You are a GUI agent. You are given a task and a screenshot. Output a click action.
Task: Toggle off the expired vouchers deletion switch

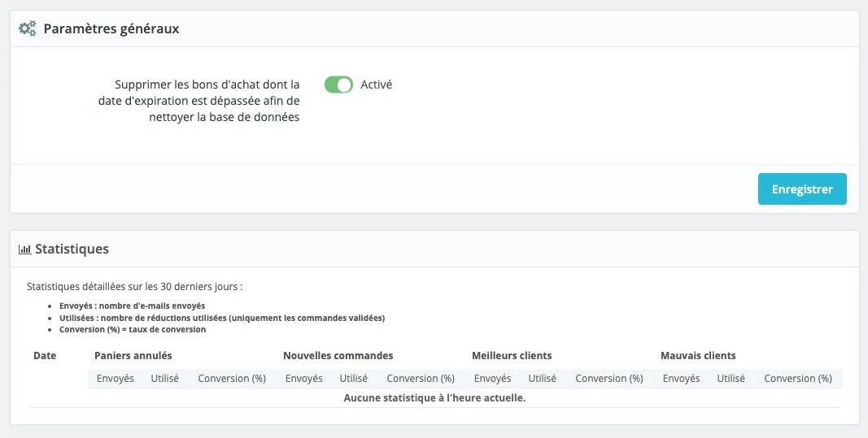pyautogui.click(x=338, y=85)
